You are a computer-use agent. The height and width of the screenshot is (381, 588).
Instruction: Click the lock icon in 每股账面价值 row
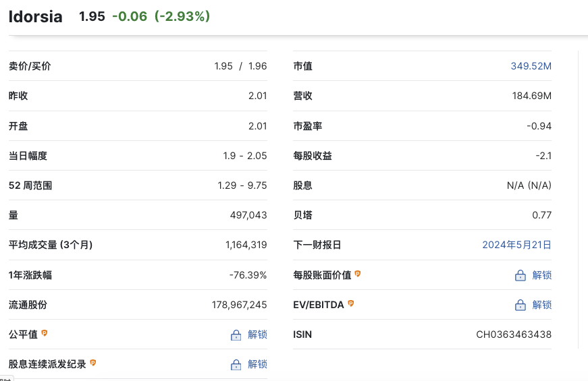pyautogui.click(x=520, y=275)
